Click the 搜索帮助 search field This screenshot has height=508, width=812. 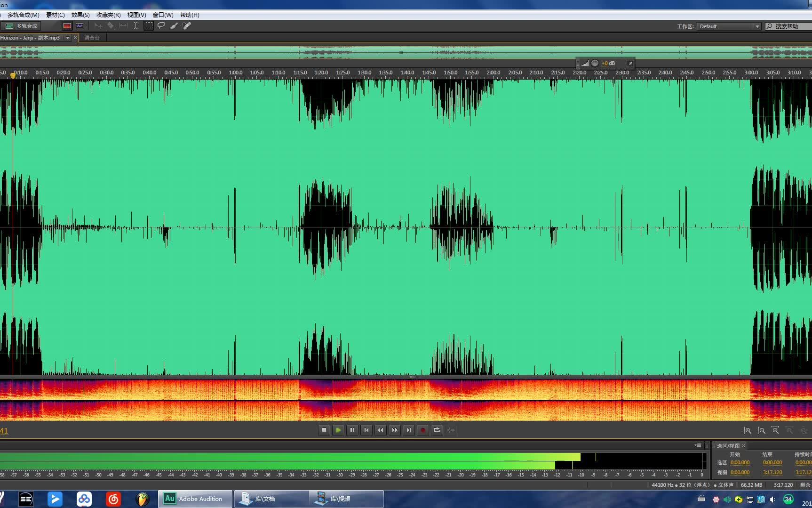(x=788, y=26)
